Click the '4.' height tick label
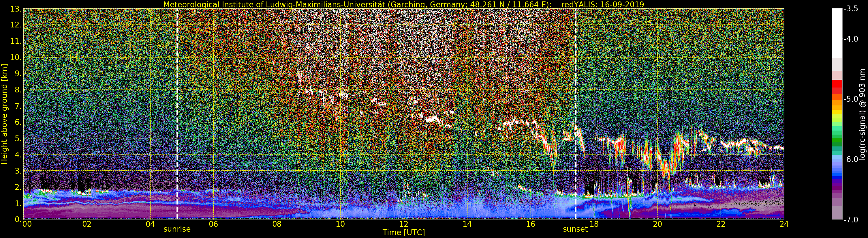 click(x=18, y=155)
